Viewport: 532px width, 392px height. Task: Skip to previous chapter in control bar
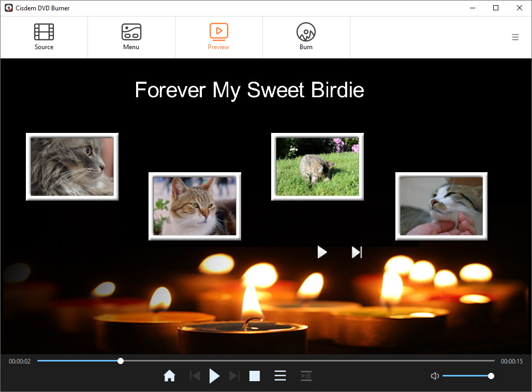coord(195,376)
